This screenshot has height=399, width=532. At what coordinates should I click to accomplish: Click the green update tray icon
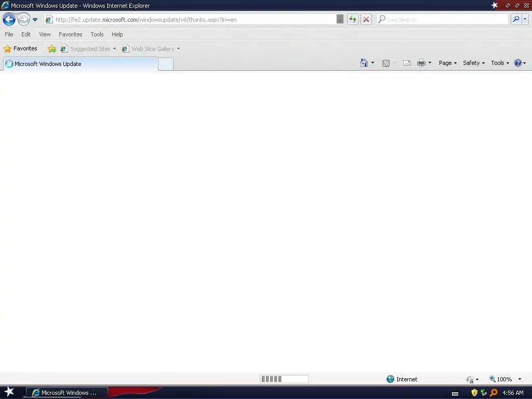[484, 393]
